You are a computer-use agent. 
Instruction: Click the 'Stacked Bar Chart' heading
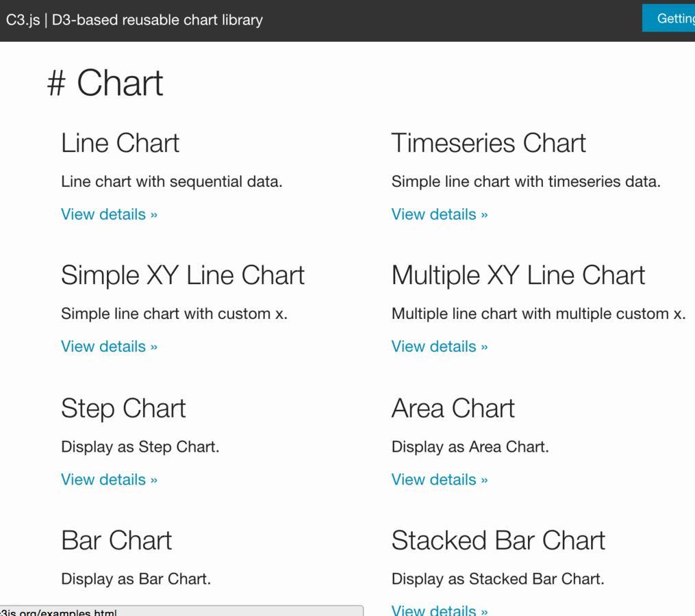(498, 540)
